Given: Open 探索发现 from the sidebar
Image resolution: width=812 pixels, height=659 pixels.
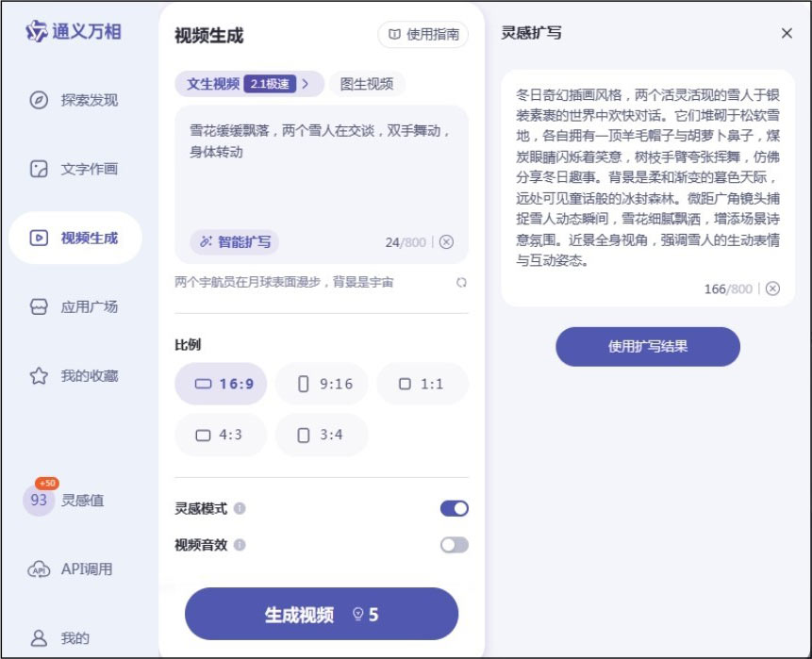Looking at the screenshot, I should click(x=75, y=100).
